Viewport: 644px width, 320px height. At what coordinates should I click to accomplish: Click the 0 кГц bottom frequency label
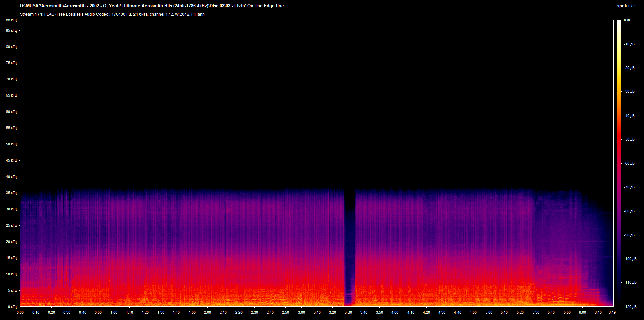click(12, 307)
